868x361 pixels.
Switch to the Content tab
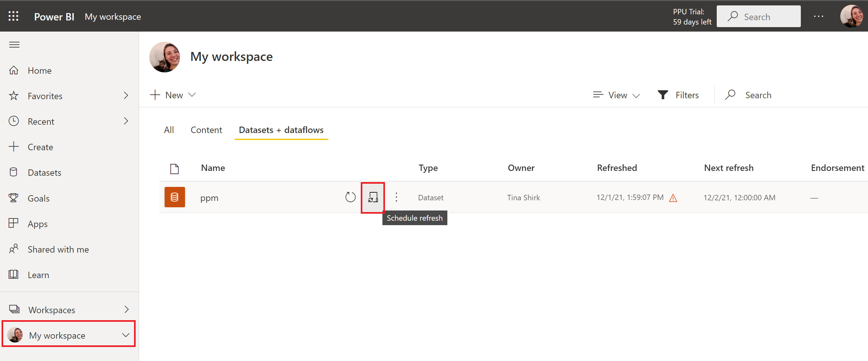point(206,130)
